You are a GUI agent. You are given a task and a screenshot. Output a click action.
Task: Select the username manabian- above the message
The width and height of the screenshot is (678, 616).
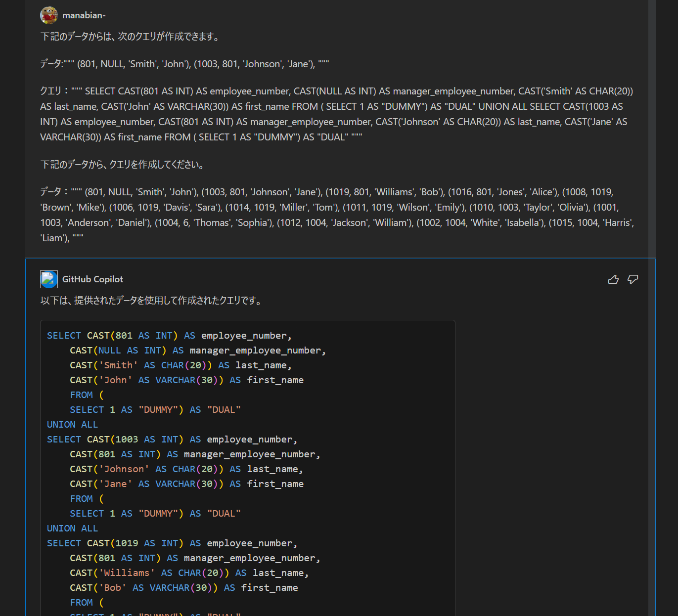[84, 15]
